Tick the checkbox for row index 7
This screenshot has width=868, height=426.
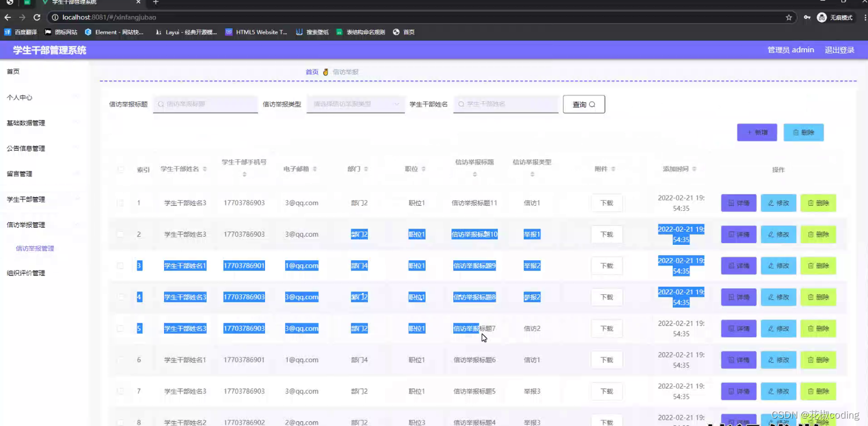[120, 391]
